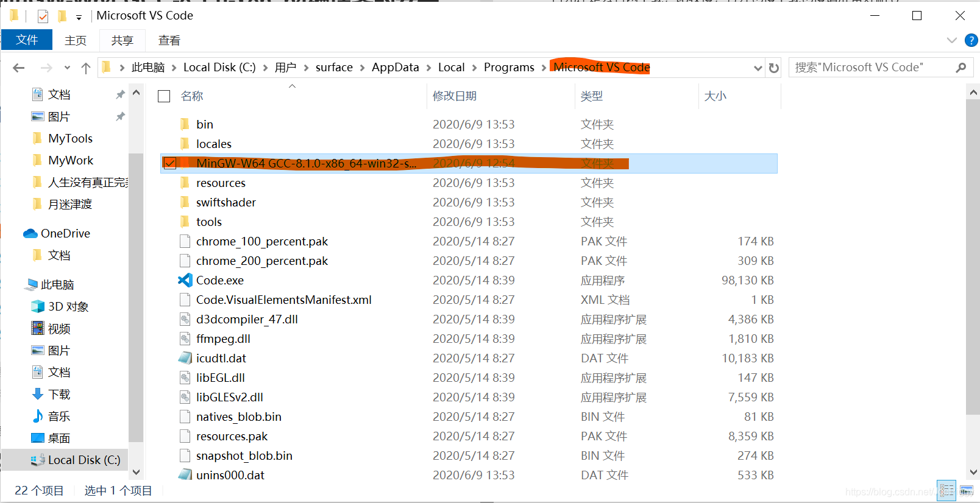
Task: Select chrome_100_percent.pak file
Action: tap(262, 241)
